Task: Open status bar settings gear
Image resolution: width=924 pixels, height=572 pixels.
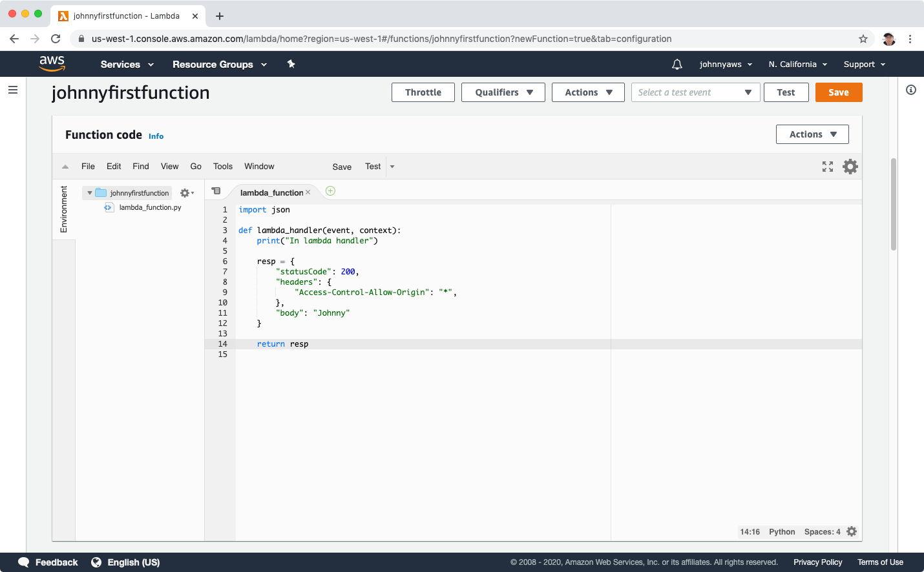Action: click(x=852, y=531)
